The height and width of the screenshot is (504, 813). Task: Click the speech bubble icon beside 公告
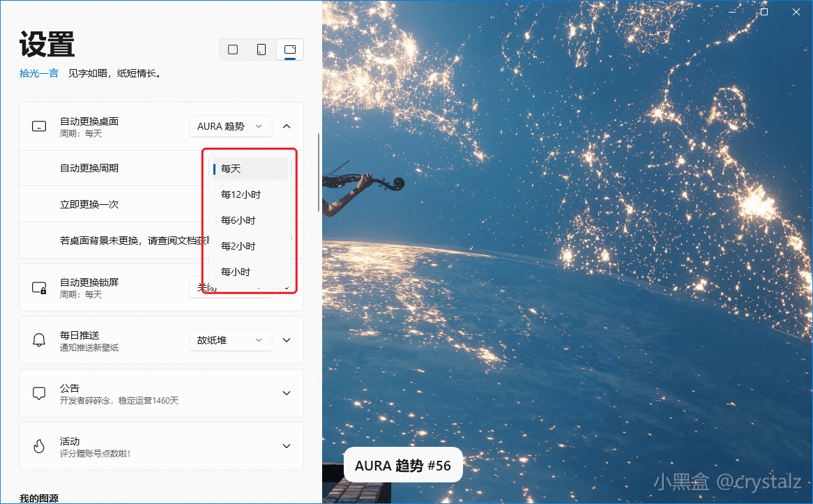pos(39,393)
